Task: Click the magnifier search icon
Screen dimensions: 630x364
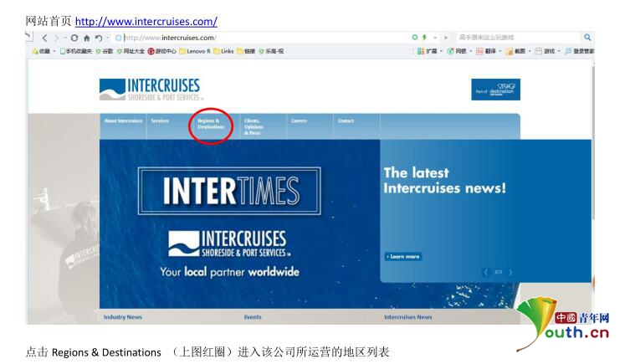Action: (x=587, y=38)
